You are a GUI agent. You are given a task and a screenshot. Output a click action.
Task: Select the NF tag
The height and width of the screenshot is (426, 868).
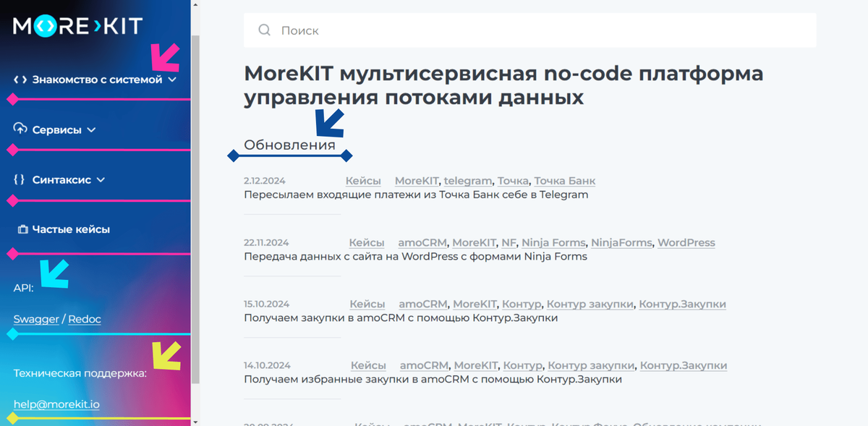point(509,242)
